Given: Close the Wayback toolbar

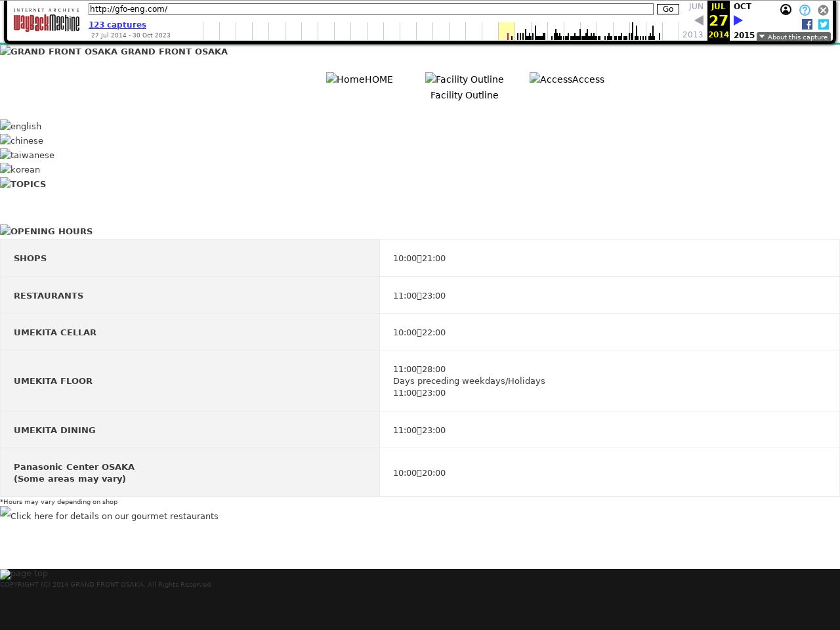Looking at the screenshot, I should click(823, 10).
